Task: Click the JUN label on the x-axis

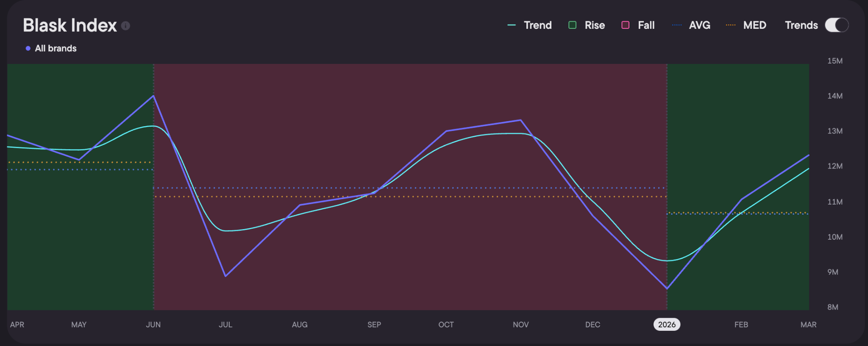Action: (153, 324)
